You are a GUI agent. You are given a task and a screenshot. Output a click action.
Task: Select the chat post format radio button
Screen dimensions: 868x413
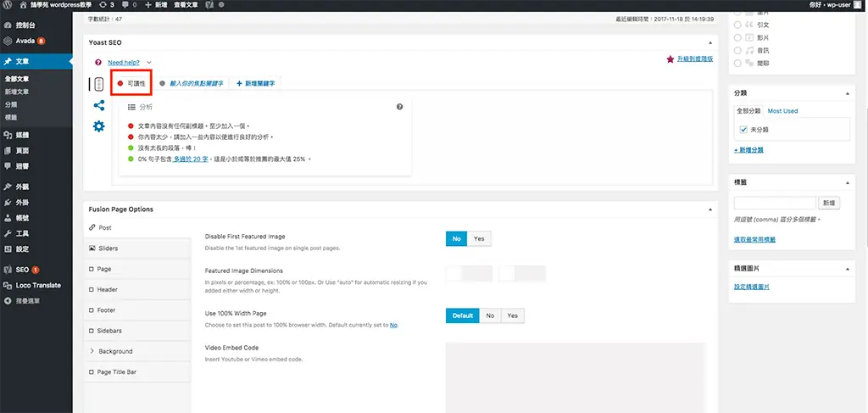pos(737,63)
